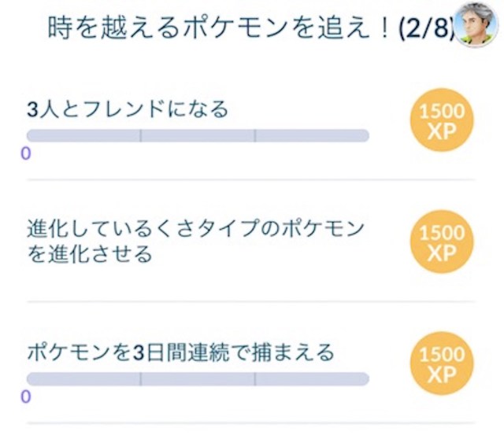Click the divider line below the grass evolution task
The width and height of the screenshot is (504, 435).
click(x=252, y=301)
